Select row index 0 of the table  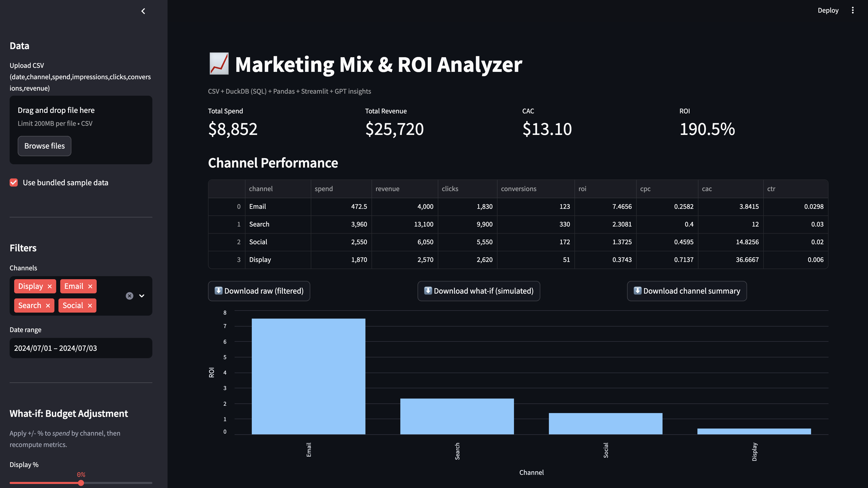point(227,207)
